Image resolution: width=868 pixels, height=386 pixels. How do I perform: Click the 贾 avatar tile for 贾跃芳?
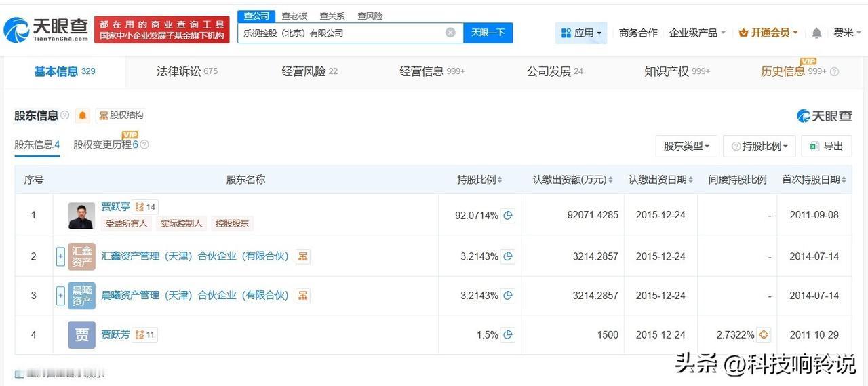(x=81, y=334)
